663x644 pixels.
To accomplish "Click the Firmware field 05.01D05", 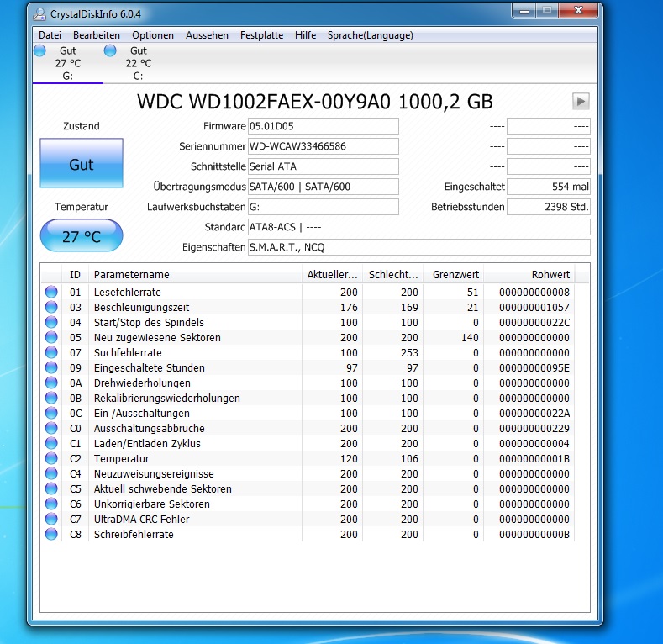I will (323, 126).
